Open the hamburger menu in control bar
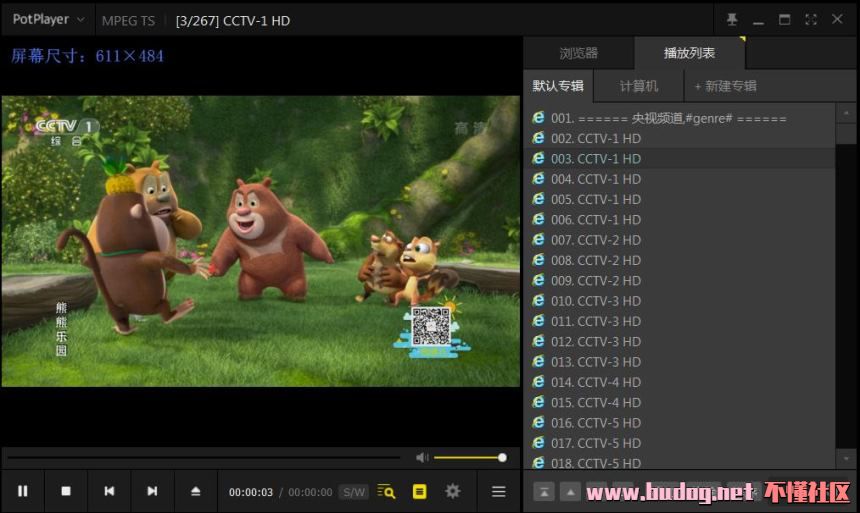Screen dimensions: 860x513 (499, 492)
